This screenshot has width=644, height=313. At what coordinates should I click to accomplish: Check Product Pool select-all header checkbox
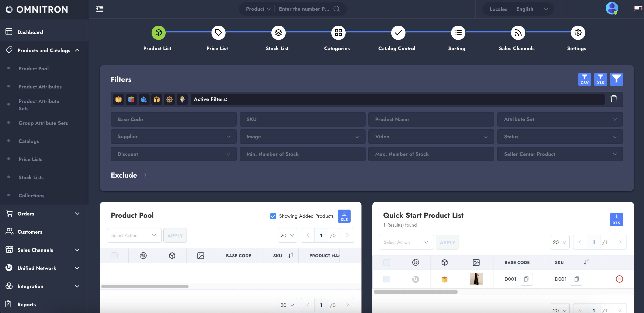coord(114,256)
